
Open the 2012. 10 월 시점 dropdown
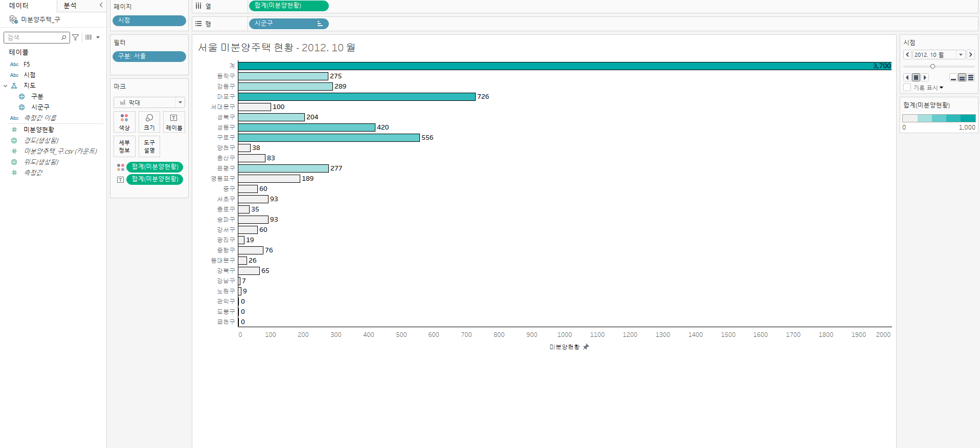pos(961,55)
